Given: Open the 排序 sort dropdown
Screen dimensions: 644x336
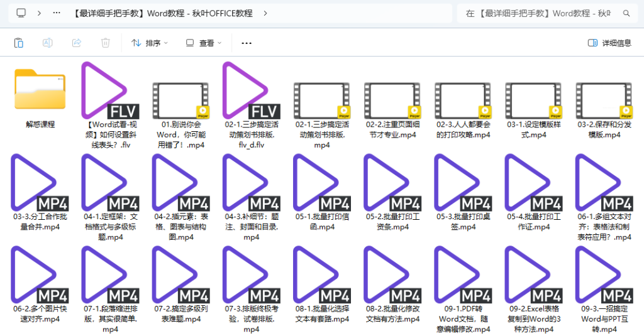Looking at the screenshot, I should tap(150, 43).
